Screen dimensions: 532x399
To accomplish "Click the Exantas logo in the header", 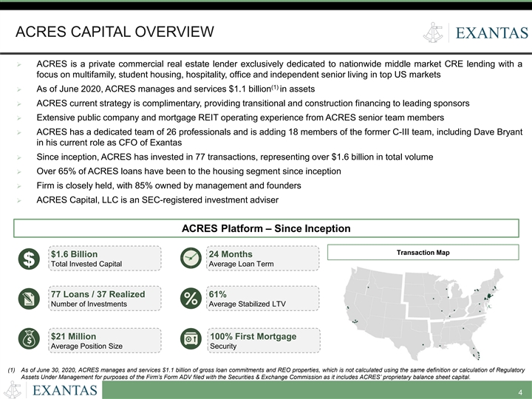I will [x=475, y=33].
